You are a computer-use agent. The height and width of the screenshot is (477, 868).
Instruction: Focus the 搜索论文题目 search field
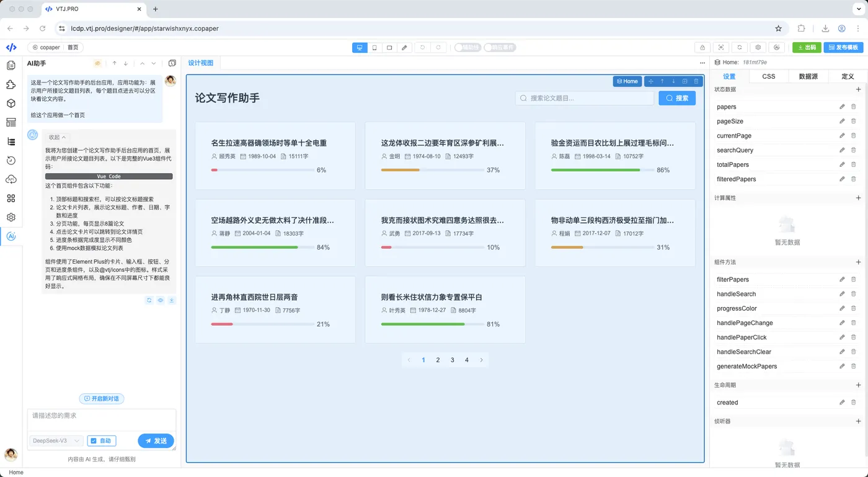pyautogui.click(x=585, y=98)
